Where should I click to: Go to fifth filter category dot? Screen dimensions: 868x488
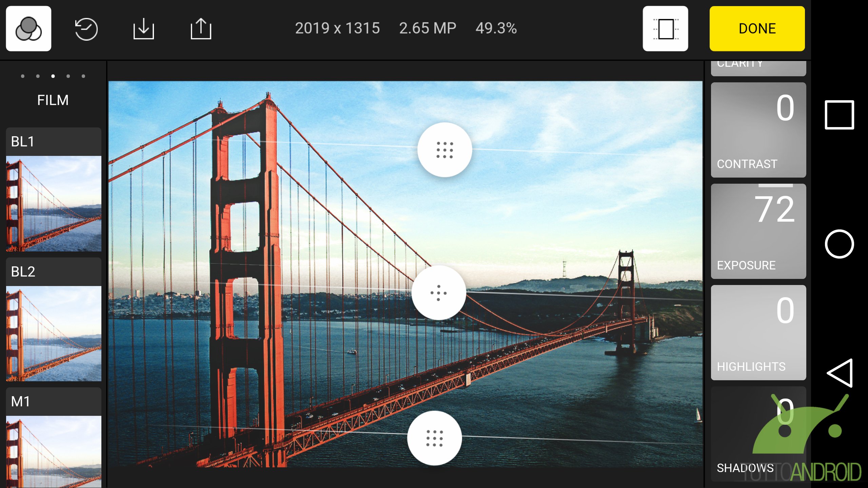click(83, 76)
